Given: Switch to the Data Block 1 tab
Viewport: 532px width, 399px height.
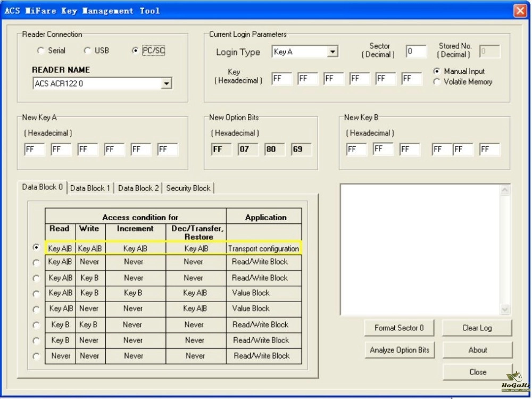Looking at the screenshot, I should [x=90, y=188].
